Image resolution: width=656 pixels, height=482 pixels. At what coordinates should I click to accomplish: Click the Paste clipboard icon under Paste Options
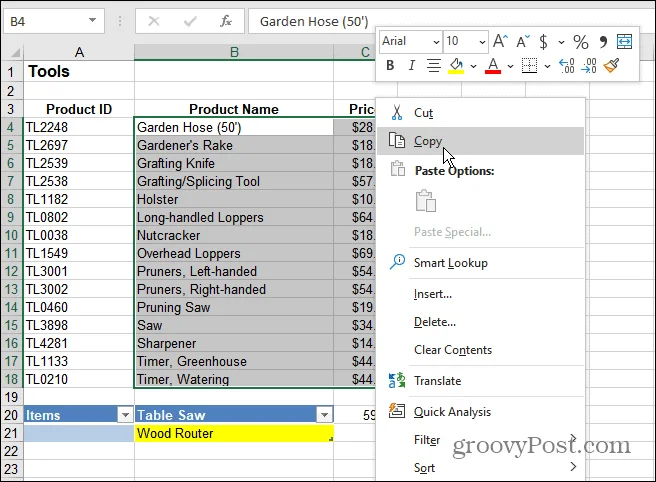425,201
